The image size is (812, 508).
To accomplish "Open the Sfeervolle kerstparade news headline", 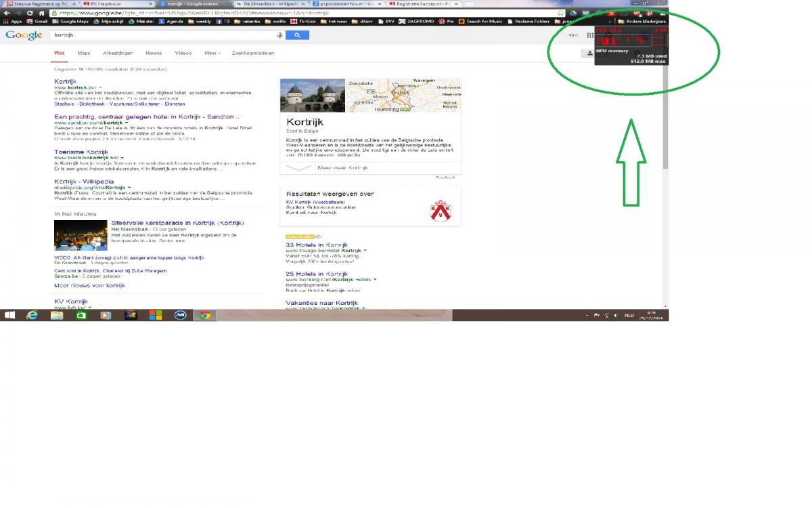I will 177,223.
